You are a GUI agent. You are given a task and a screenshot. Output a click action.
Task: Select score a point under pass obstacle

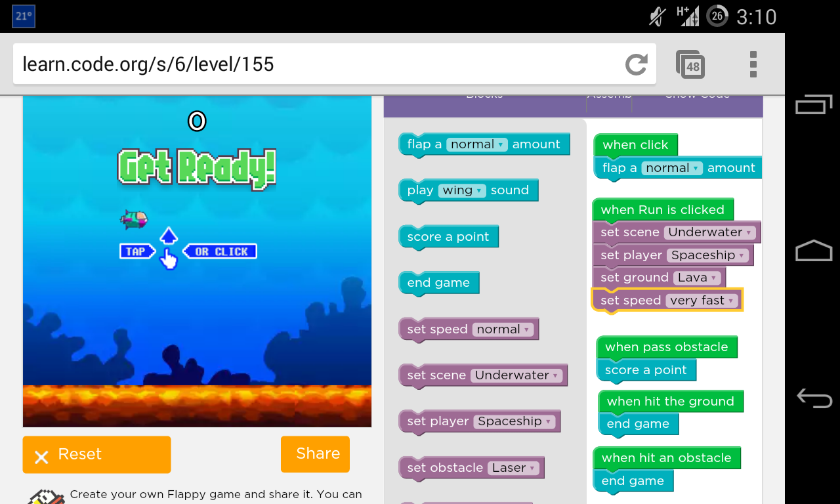(646, 370)
